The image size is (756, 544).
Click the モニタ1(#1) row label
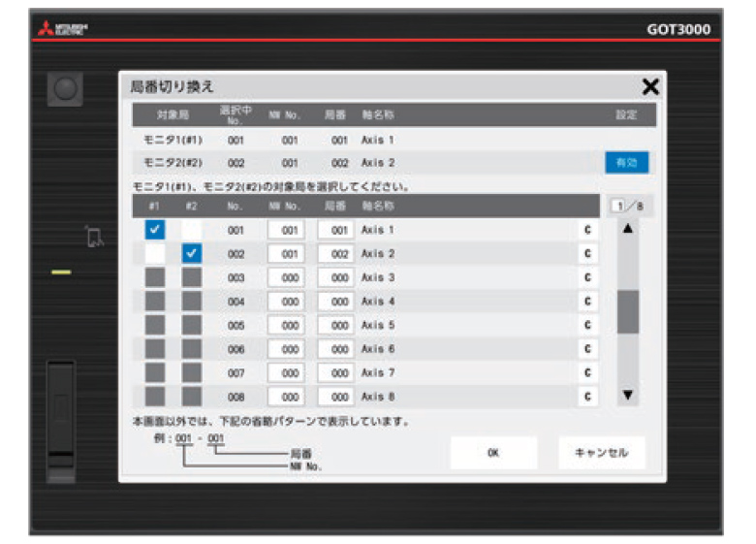click(173, 140)
